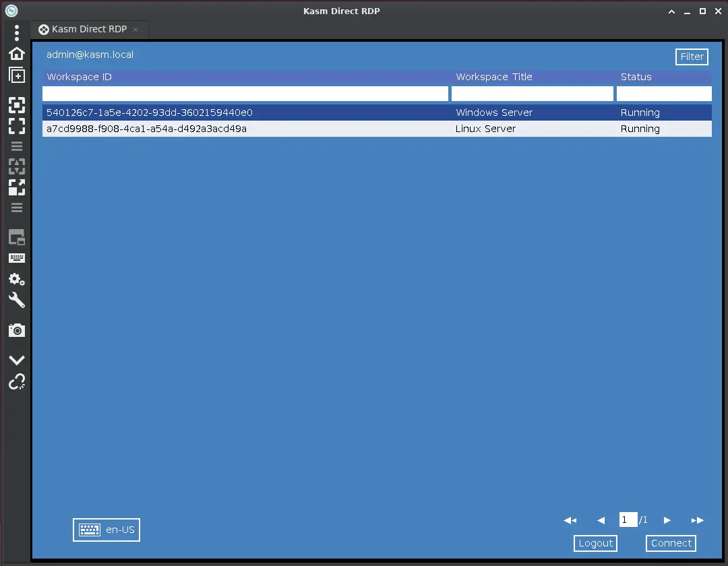Select workspace 540126c7-1a5e-4202-93dd-3602159440e0
728x566 pixels.
[x=377, y=113]
